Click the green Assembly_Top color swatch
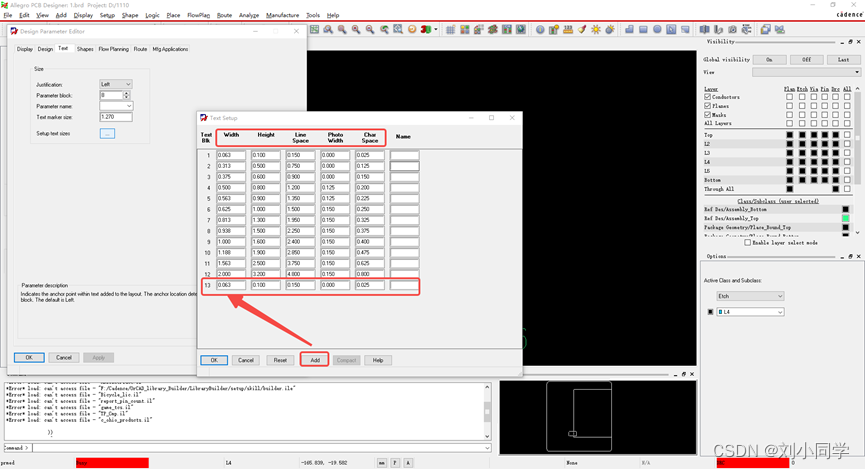The width and height of the screenshot is (865, 469). point(845,218)
